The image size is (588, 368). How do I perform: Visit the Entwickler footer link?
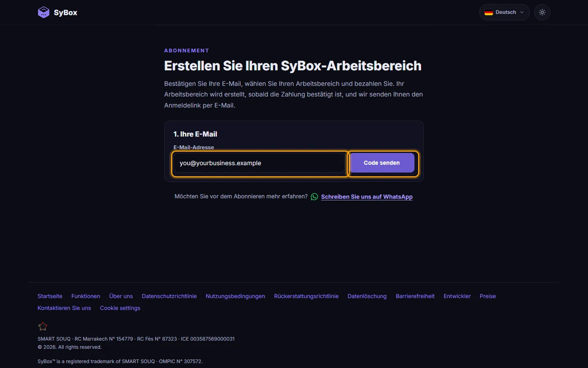point(457,296)
